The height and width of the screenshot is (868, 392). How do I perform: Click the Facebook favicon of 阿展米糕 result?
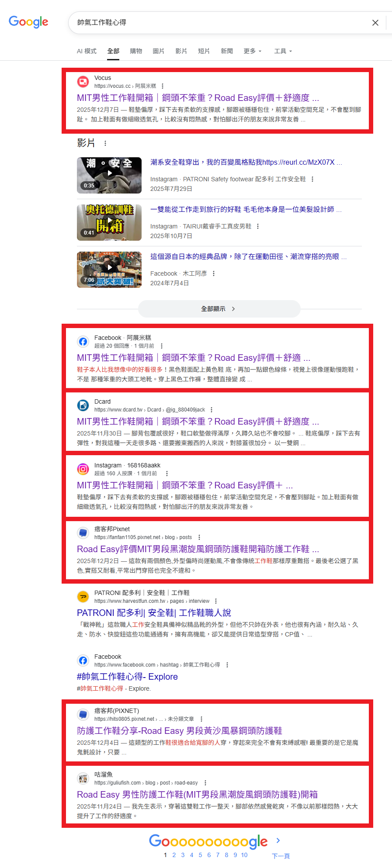(83, 342)
